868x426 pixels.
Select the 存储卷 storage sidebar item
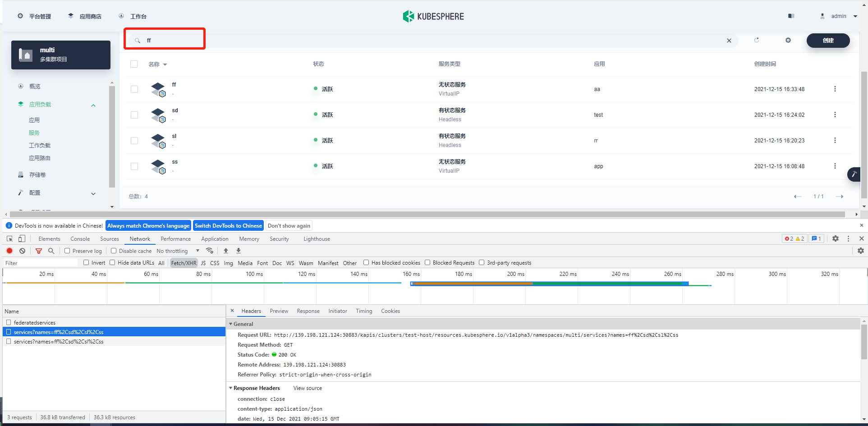point(37,174)
